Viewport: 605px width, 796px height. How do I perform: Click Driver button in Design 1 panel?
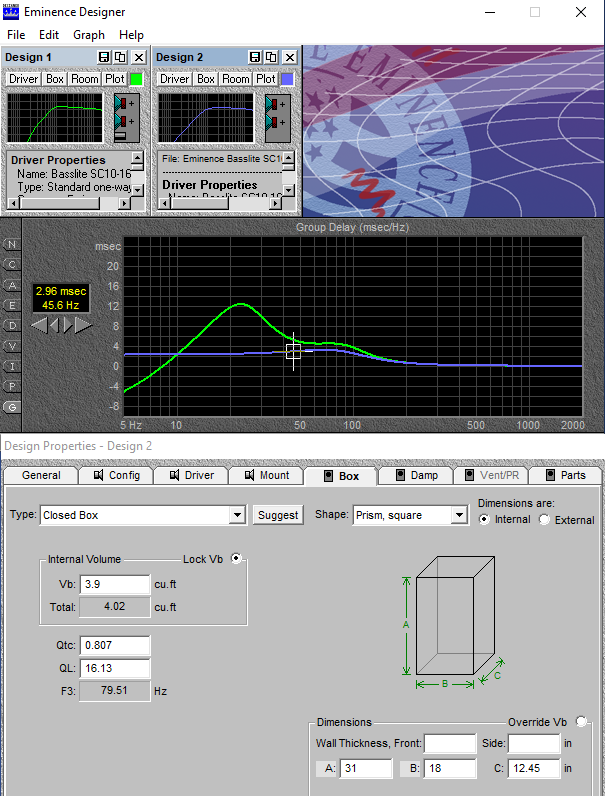pyautogui.click(x=23, y=79)
